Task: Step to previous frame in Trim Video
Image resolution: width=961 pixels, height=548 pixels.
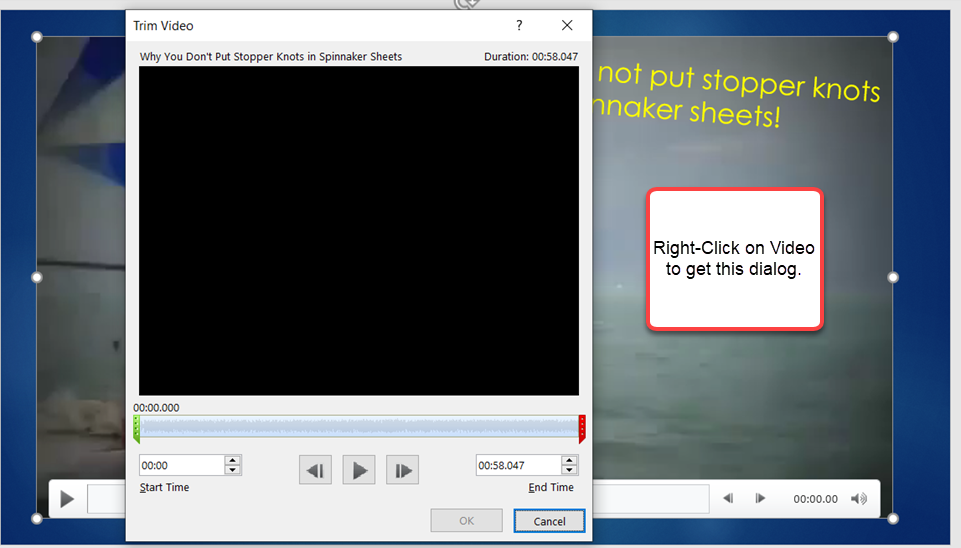Action: click(316, 470)
